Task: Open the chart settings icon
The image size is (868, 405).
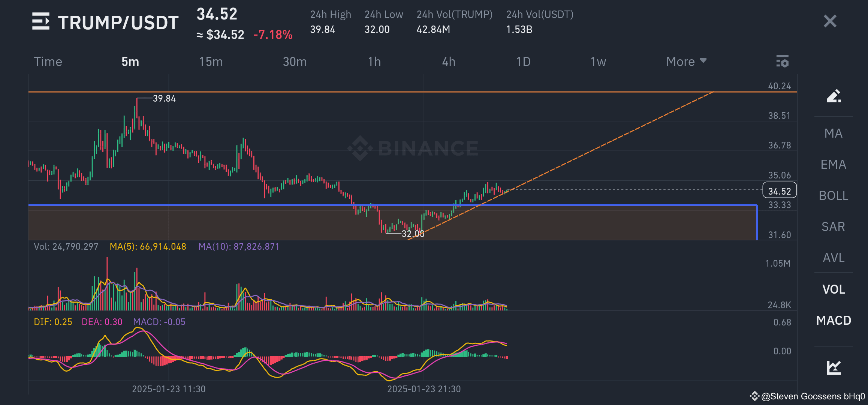Action: click(x=783, y=61)
